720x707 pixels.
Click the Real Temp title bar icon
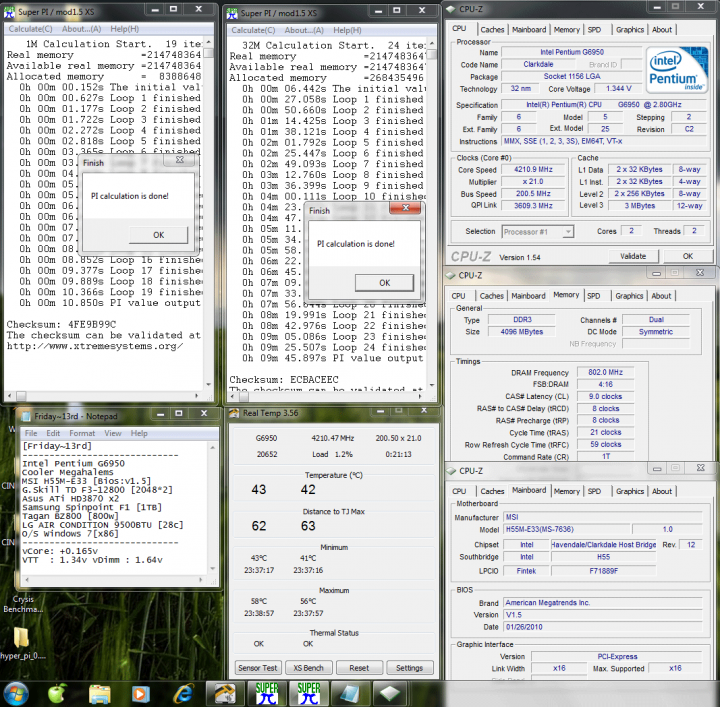tap(234, 413)
